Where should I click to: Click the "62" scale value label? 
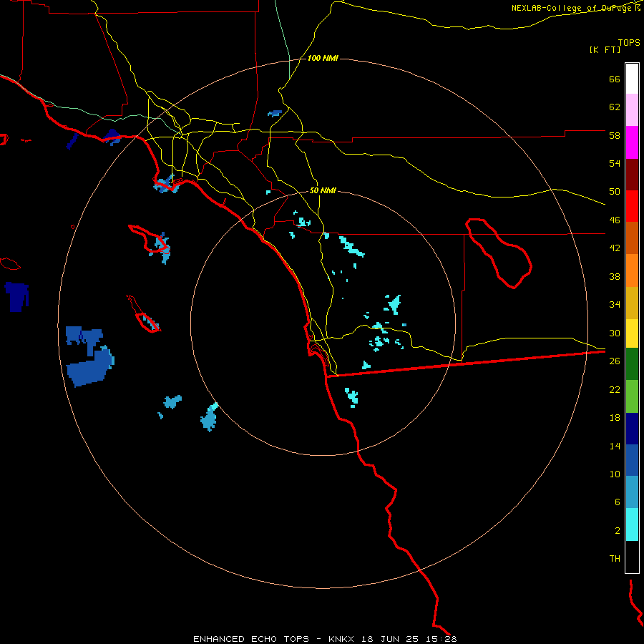tap(615, 107)
